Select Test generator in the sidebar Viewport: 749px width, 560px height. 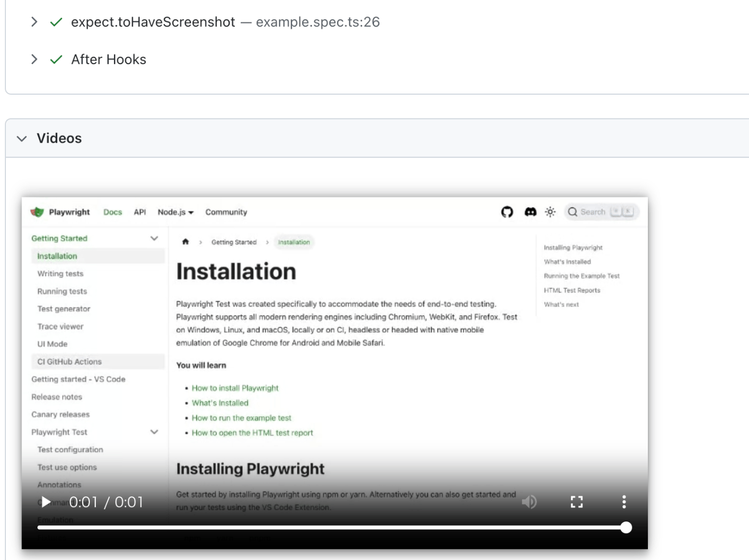pyautogui.click(x=64, y=309)
